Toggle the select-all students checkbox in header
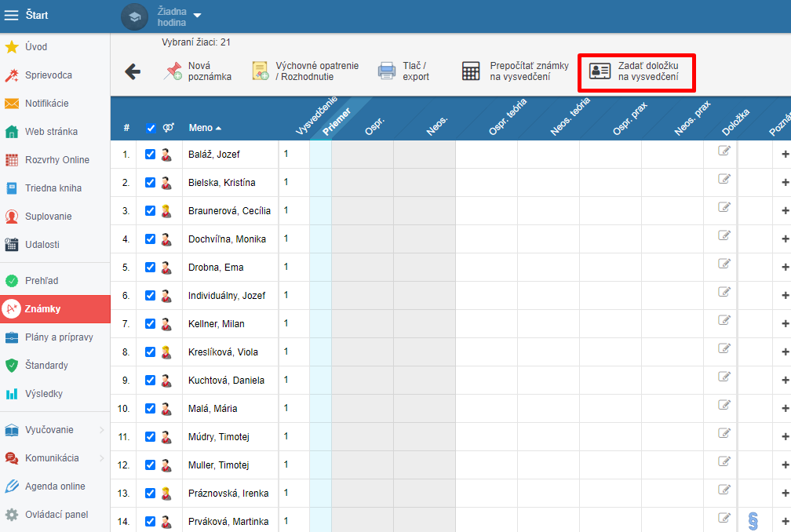 [151, 128]
